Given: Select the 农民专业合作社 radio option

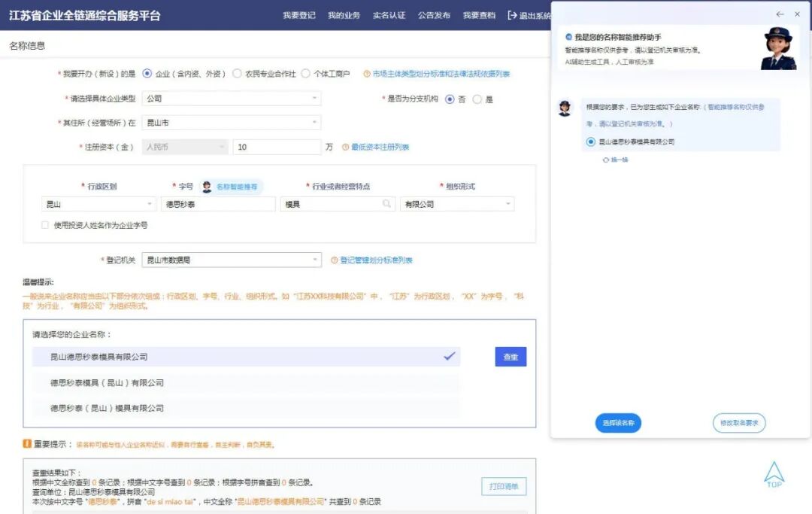Looking at the screenshot, I should coord(237,74).
